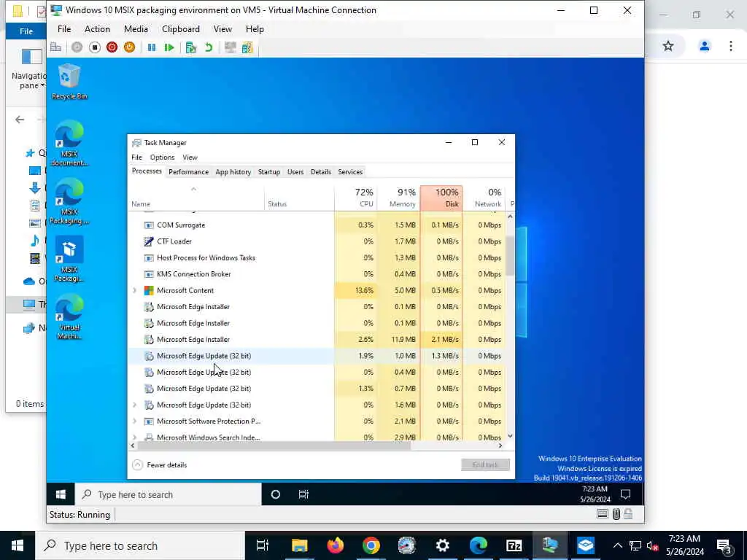Bookmark page with Chrome star icon

click(668, 46)
